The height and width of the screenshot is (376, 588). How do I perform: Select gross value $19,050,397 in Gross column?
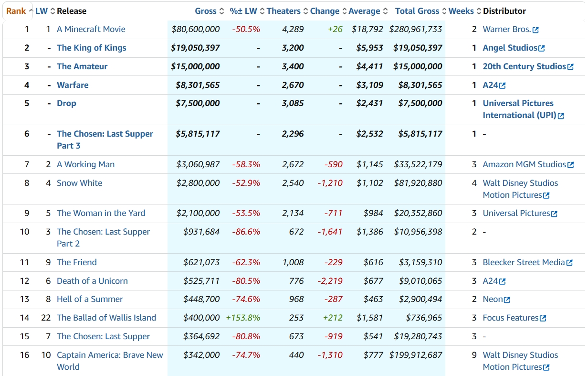[196, 48]
